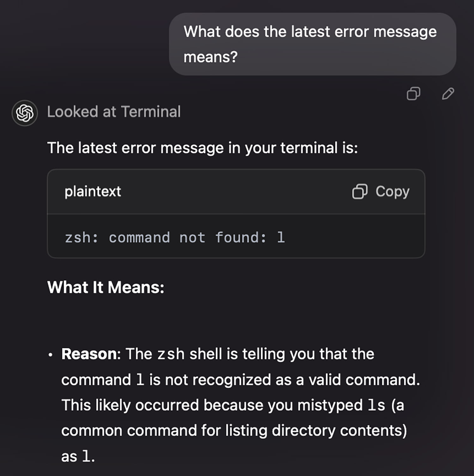The height and width of the screenshot is (476, 474).
Task: Click the inline l after the word command
Action: pyautogui.click(x=140, y=380)
